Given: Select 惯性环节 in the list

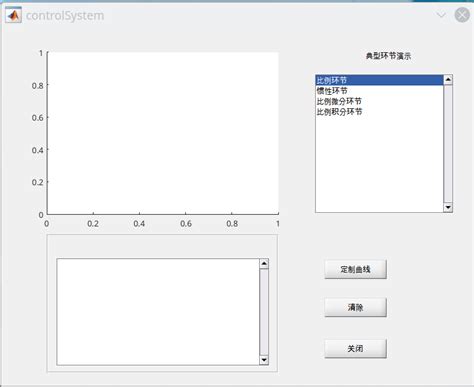Looking at the screenshot, I should (379, 91).
